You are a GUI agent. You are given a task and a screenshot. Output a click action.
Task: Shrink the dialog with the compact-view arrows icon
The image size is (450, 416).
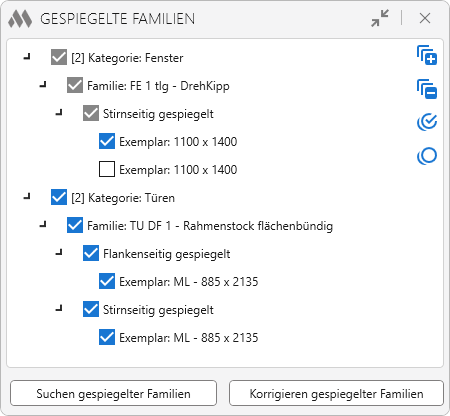[380, 18]
